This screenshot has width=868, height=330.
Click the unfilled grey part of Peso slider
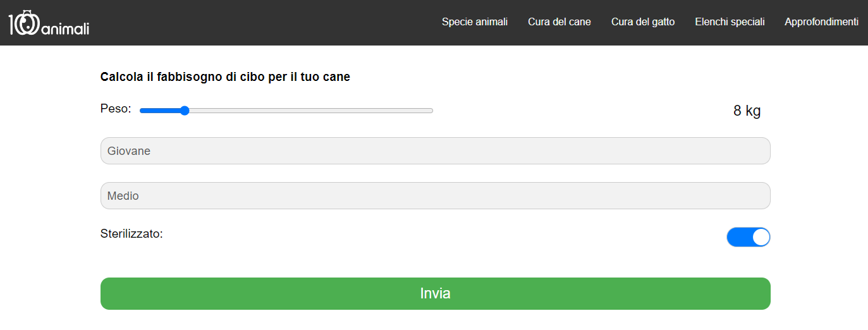coord(311,111)
